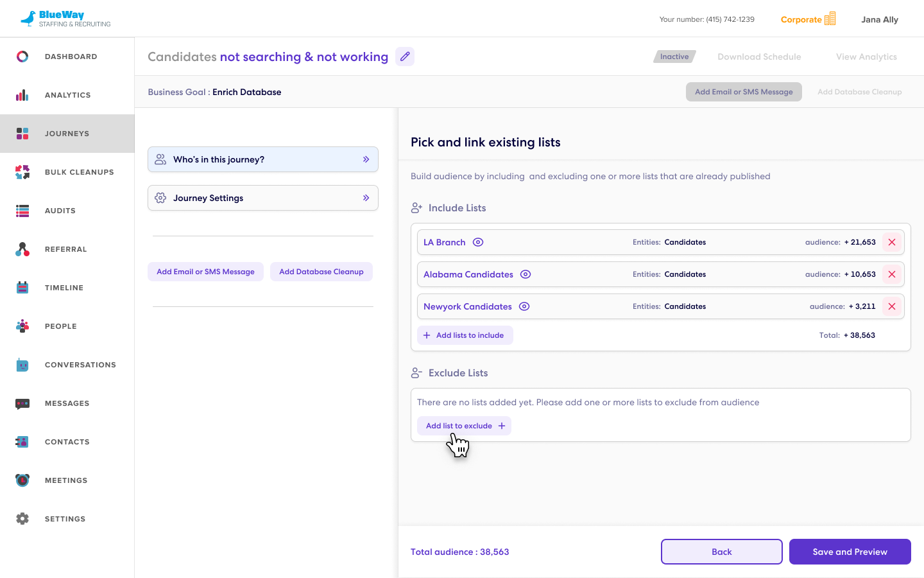The width and height of the screenshot is (924, 578).
Task: Click Add list to exclude button
Action: point(464,426)
